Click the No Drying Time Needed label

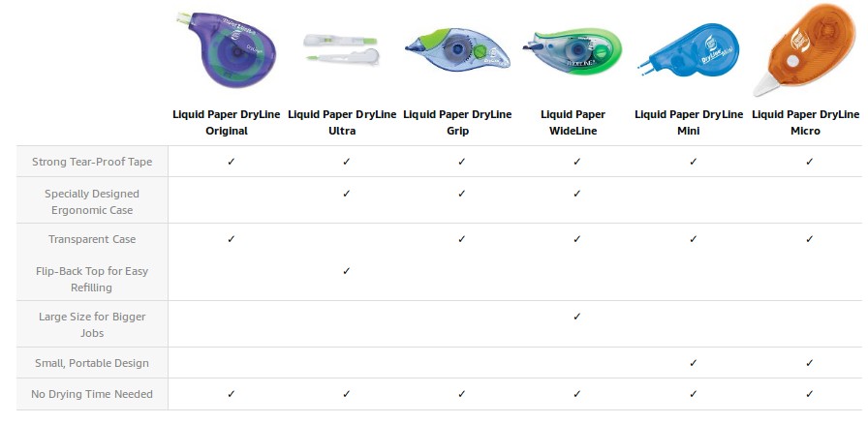[93, 394]
